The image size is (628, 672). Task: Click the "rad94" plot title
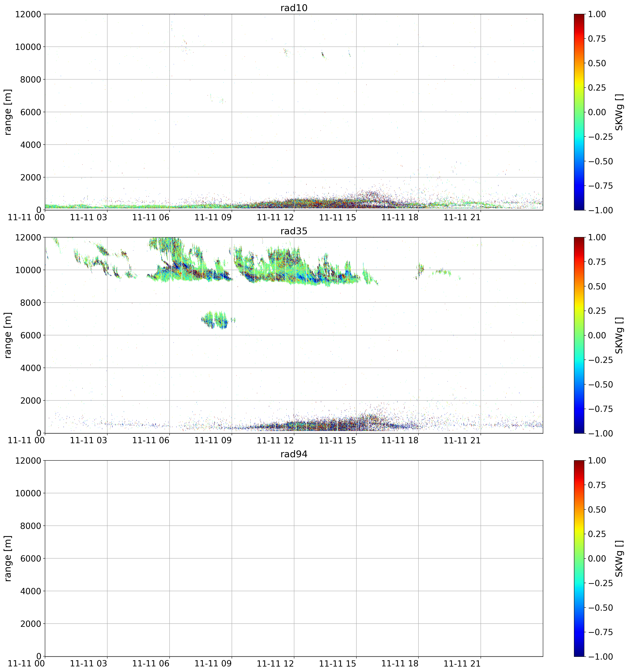tap(294, 454)
